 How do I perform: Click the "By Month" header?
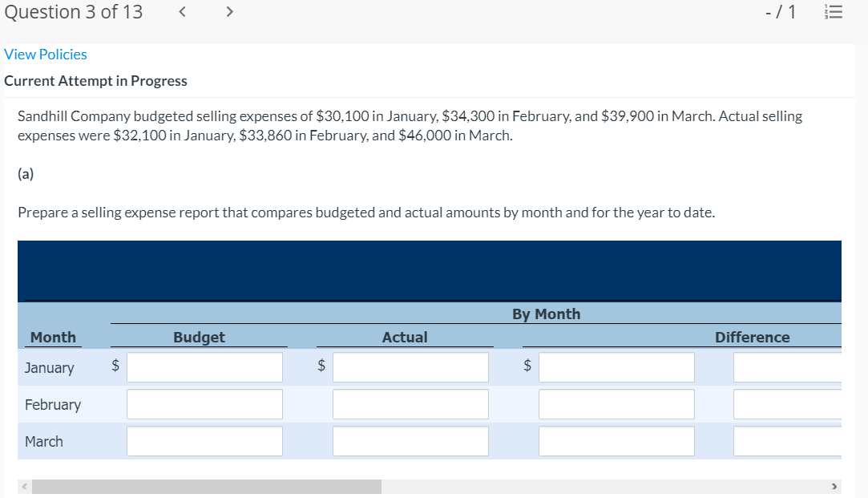coord(546,314)
